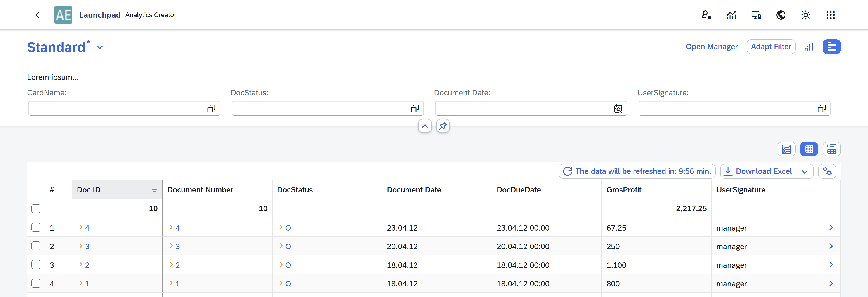The width and height of the screenshot is (868, 297).
Task: Toggle the theme brightness icon in header
Action: (806, 15)
